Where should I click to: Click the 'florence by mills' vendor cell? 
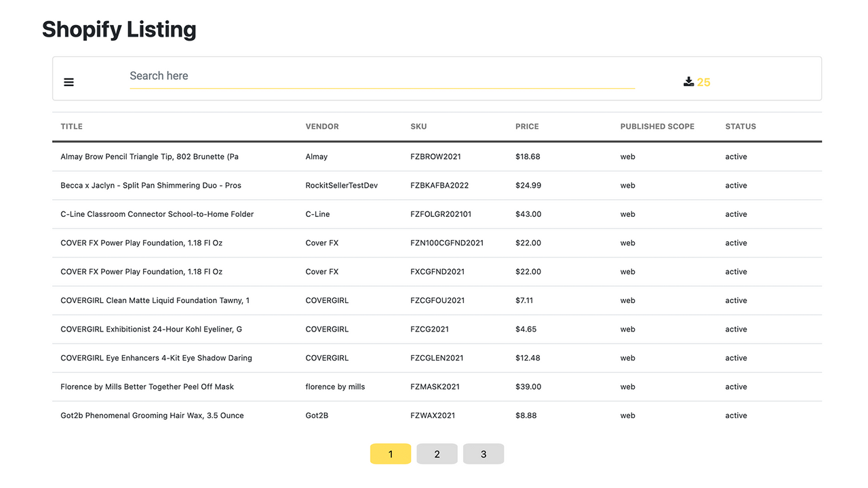(335, 387)
